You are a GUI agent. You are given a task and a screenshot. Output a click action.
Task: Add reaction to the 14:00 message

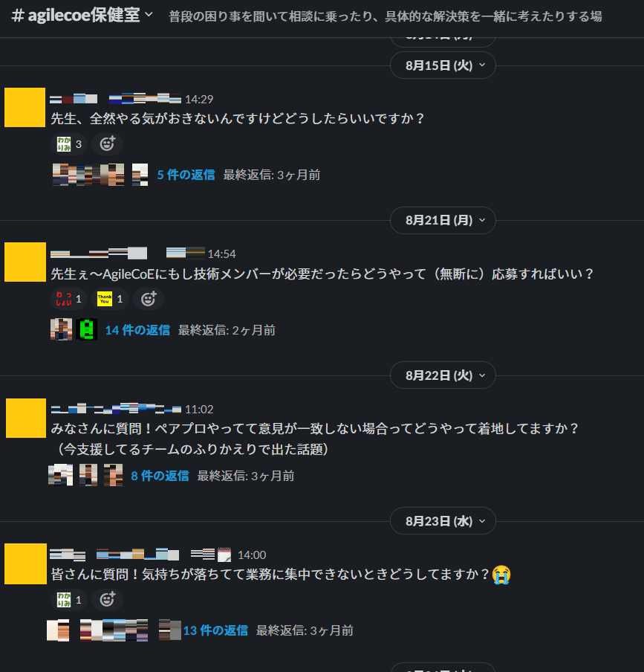107,600
